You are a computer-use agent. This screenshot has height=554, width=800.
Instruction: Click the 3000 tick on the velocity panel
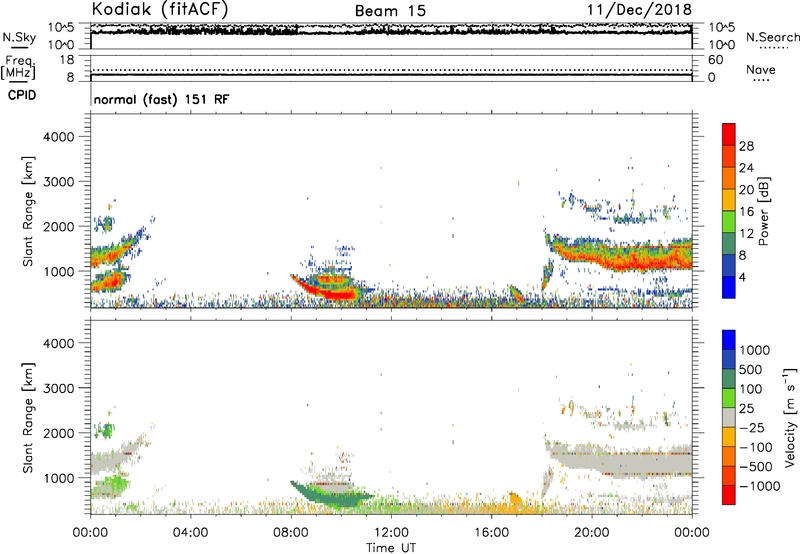(59, 388)
